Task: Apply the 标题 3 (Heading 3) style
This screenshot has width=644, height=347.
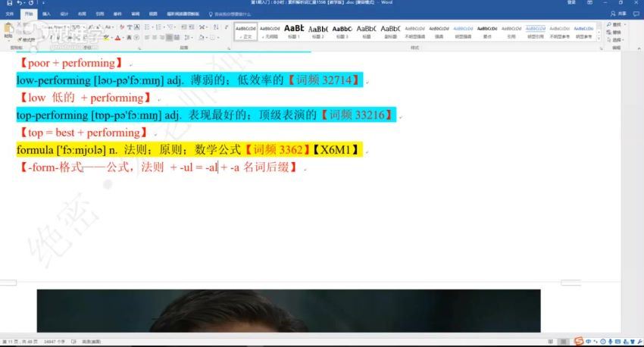Action: 342,32
